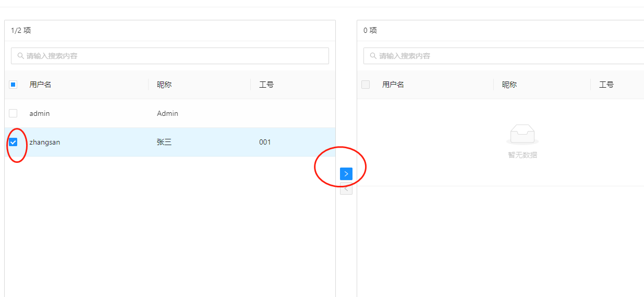The width and height of the screenshot is (644, 297).
Task: Click the move-right arrow transfer button
Action: [x=346, y=174]
